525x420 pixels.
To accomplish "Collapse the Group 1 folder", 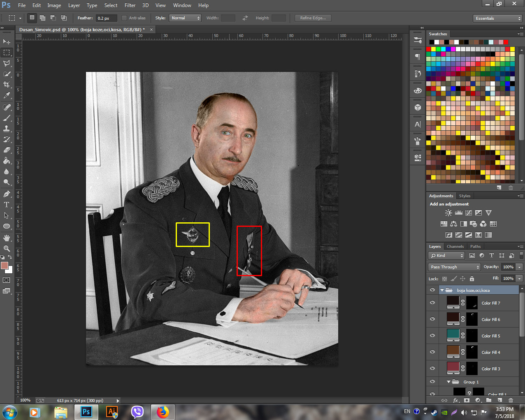I will tap(448, 382).
